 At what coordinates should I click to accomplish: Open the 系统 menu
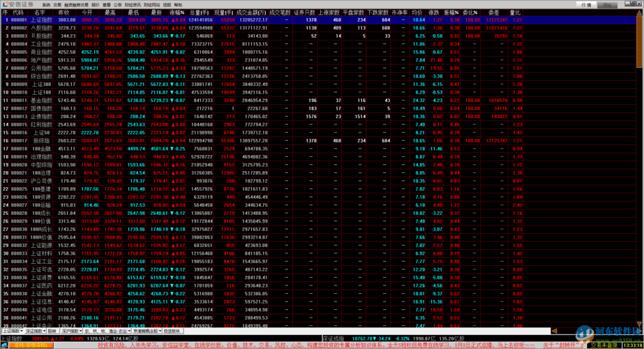click(x=46, y=5)
